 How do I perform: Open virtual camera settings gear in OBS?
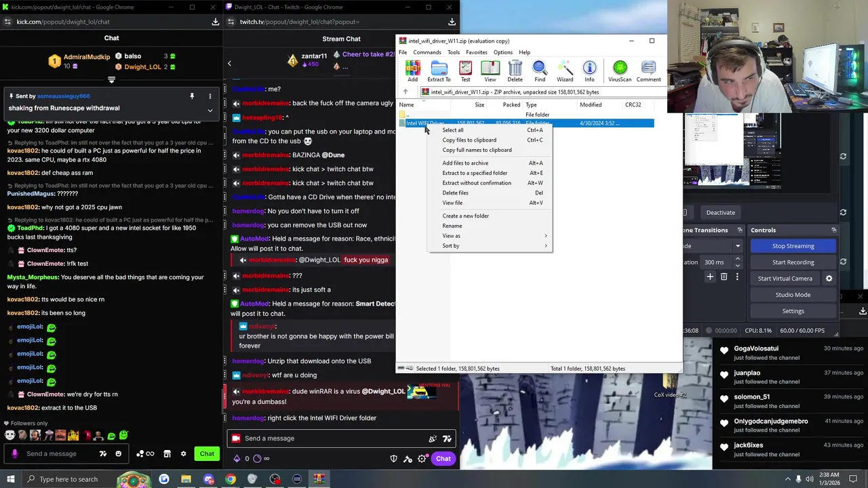click(x=829, y=279)
